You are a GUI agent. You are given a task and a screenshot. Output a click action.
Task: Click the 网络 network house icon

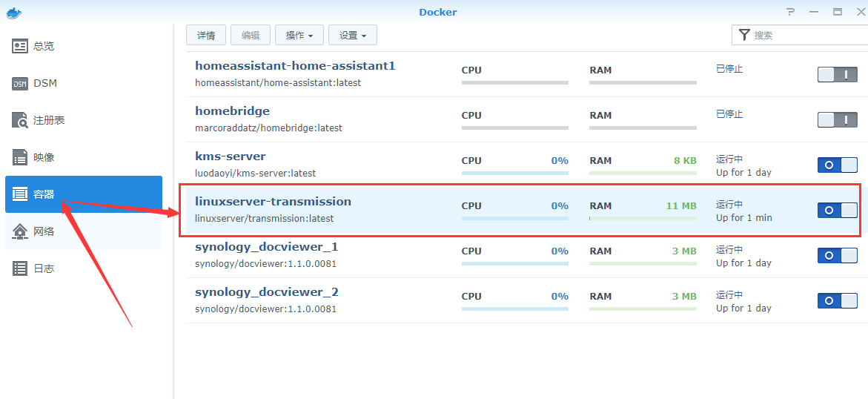point(20,231)
